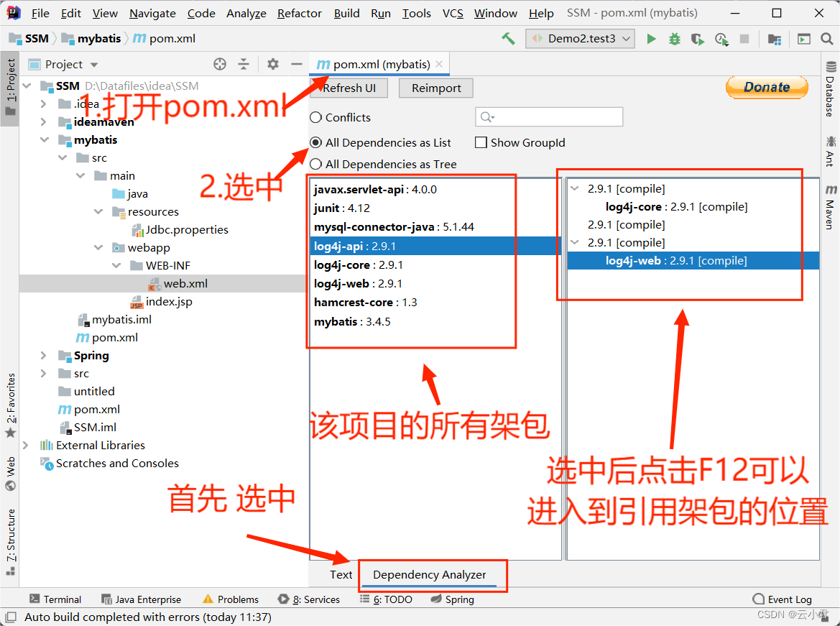The width and height of the screenshot is (840, 626).
Task: Collapse first 2.9.1 [compile] node
Action: tap(575, 188)
